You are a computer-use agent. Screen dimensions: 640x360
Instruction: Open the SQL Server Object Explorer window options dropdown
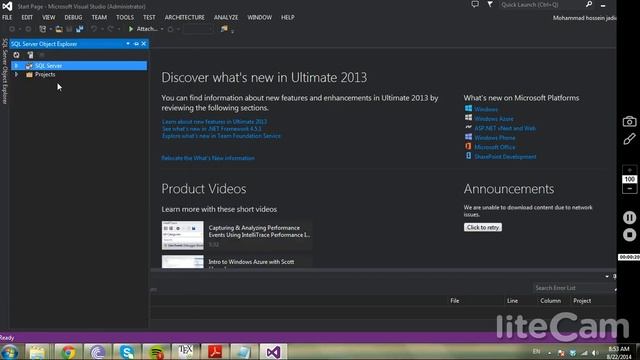128,44
